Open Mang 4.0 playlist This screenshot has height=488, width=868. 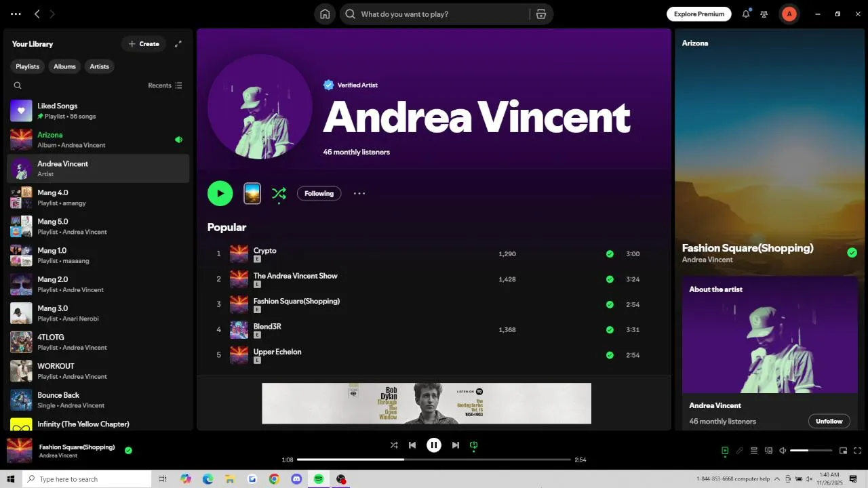click(98, 197)
